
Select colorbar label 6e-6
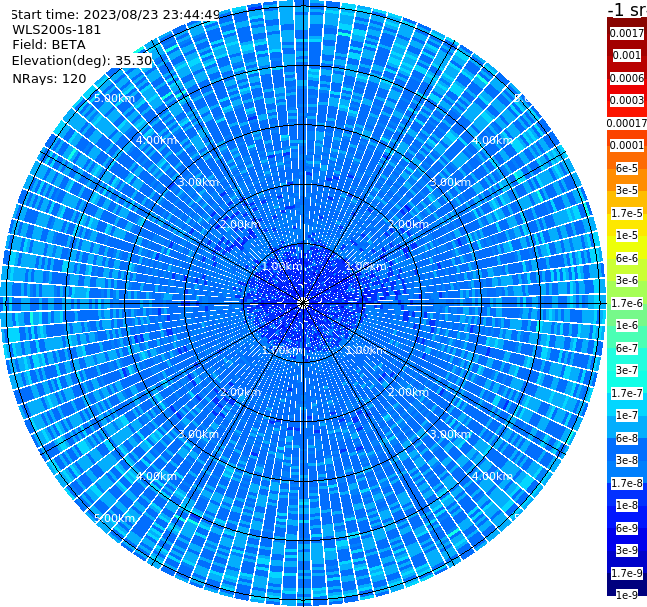pyautogui.click(x=627, y=258)
